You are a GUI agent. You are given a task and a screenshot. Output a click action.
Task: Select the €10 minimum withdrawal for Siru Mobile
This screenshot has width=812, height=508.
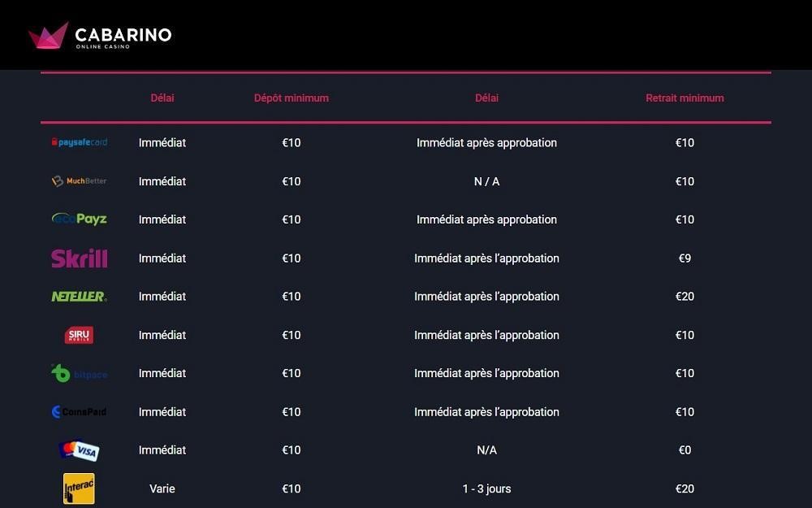pyautogui.click(x=685, y=335)
